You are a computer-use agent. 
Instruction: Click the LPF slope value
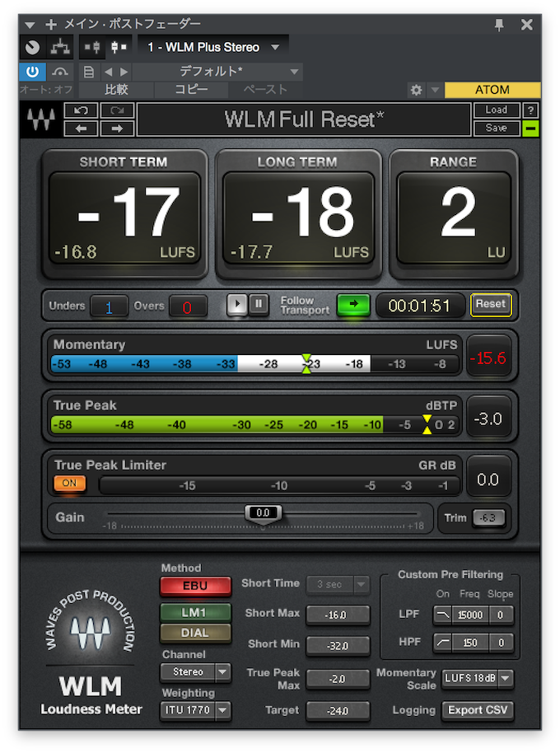coord(501,615)
